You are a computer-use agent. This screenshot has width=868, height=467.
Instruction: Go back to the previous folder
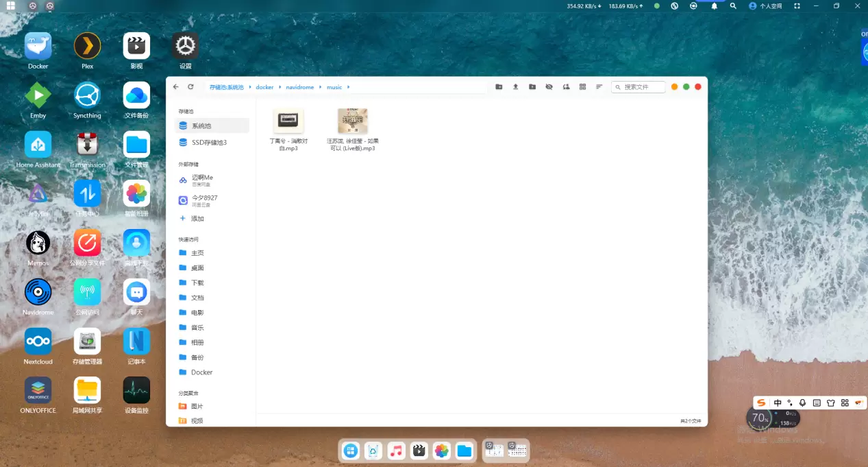(176, 87)
